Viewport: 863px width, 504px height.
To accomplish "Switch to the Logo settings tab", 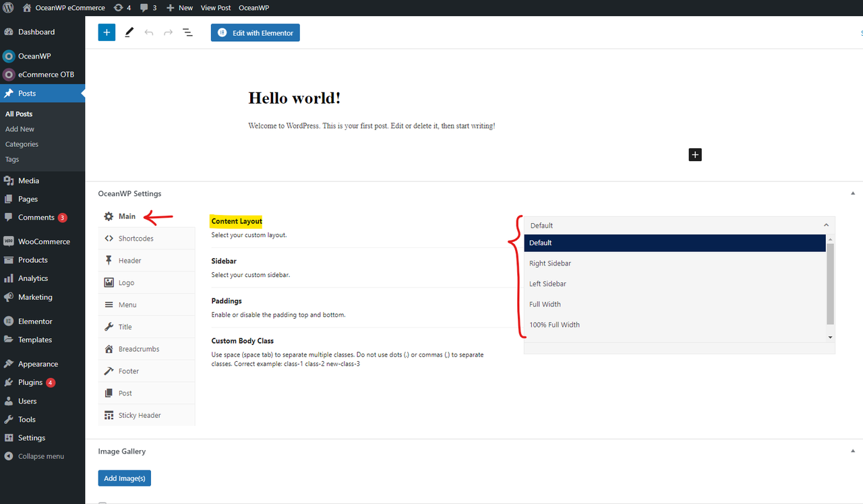I will 146,282.
